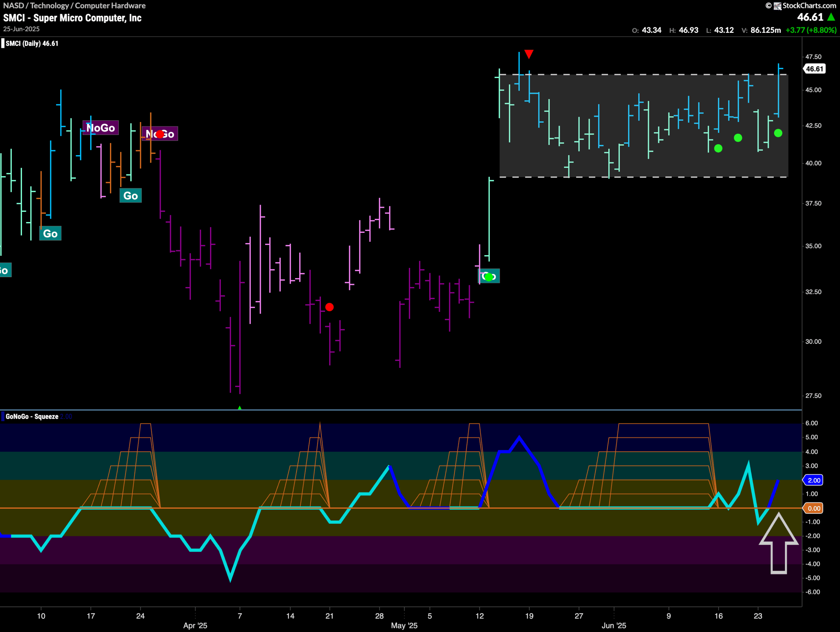Click the volume value 86.125m
840x632 pixels.
(766, 30)
